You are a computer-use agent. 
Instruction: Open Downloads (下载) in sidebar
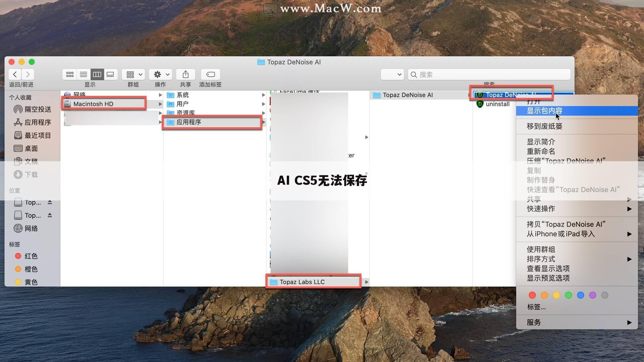(x=25, y=175)
